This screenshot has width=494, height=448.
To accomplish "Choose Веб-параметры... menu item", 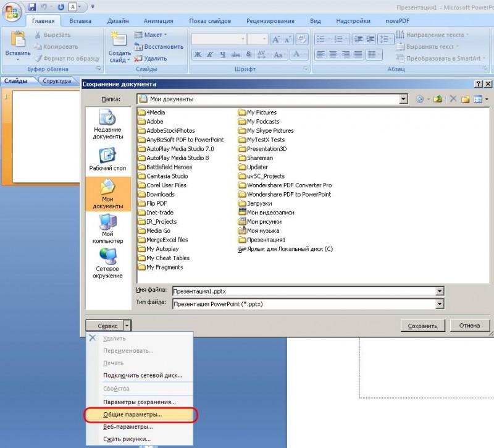I will 140,427.
